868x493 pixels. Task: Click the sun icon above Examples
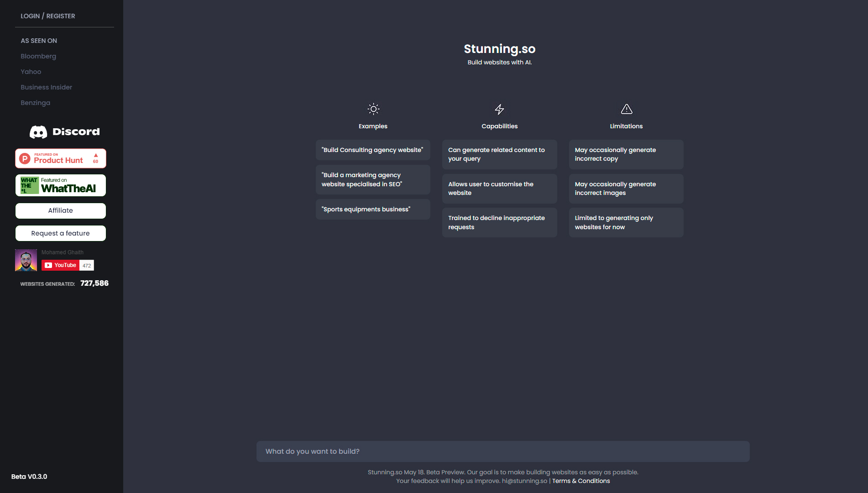click(373, 109)
